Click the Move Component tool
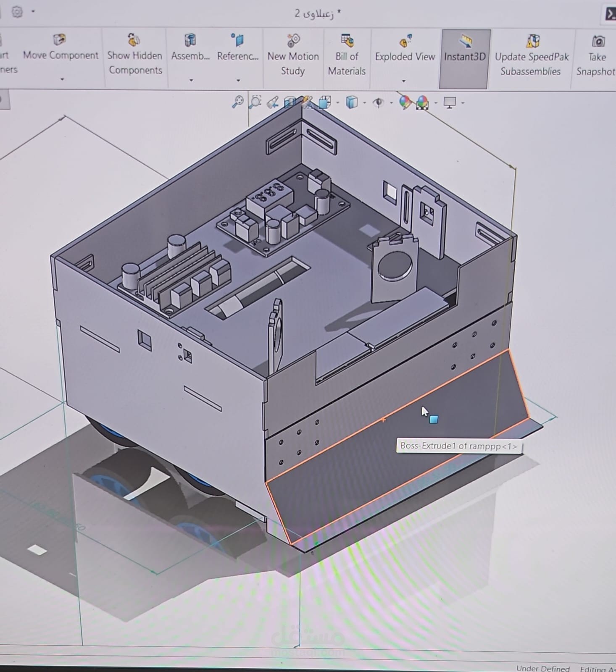Image resolution: width=616 pixels, height=672 pixels. (x=61, y=48)
